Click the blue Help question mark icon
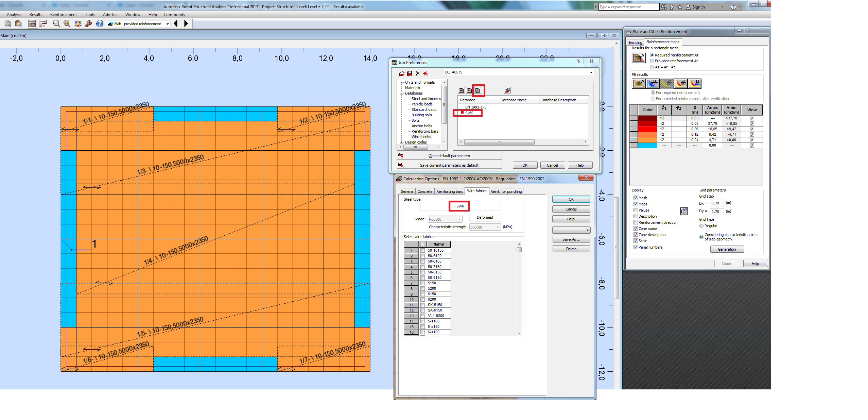Viewport: 868px width, 420px height. click(99, 23)
